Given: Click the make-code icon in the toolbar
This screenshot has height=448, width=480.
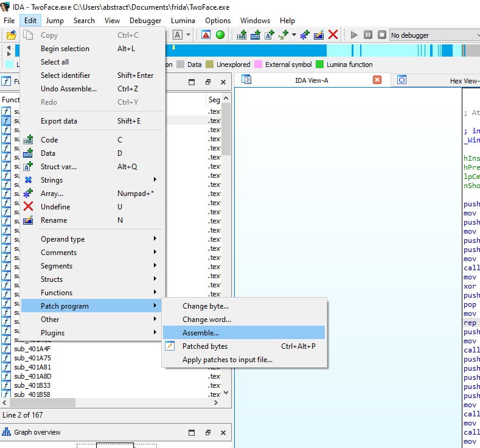Looking at the screenshot, I should tap(242, 35).
